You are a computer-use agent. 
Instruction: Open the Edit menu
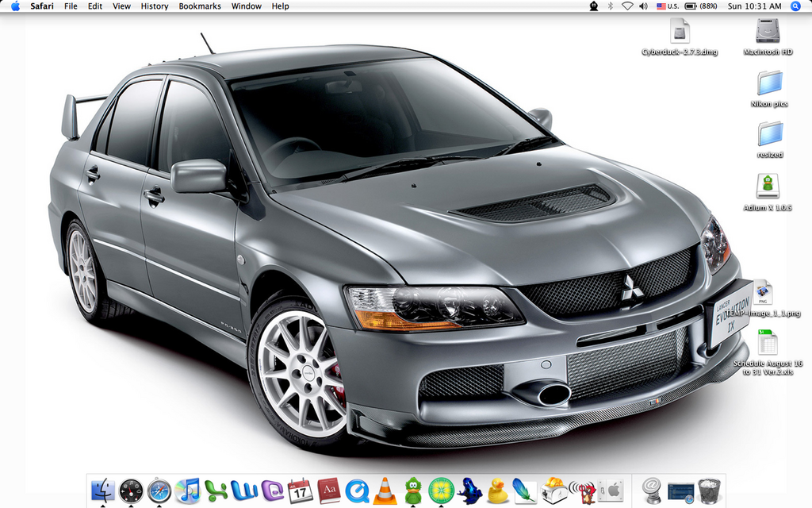pyautogui.click(x=95, y=6)
